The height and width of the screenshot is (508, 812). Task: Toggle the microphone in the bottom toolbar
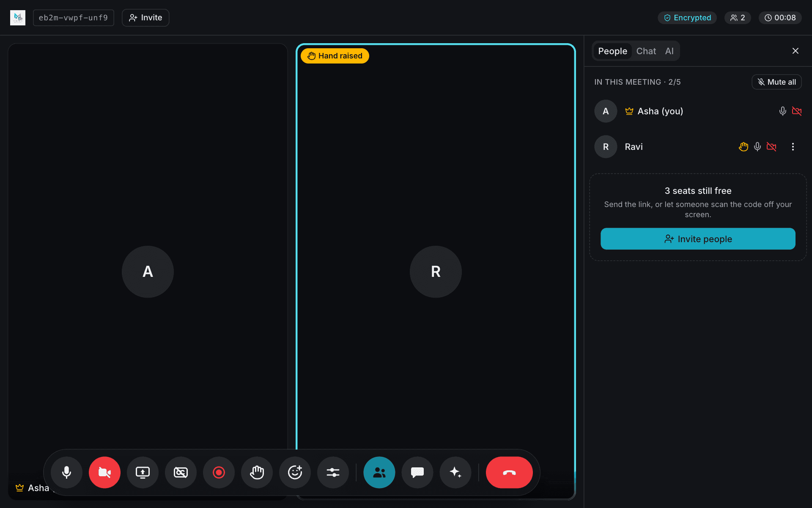66,472
